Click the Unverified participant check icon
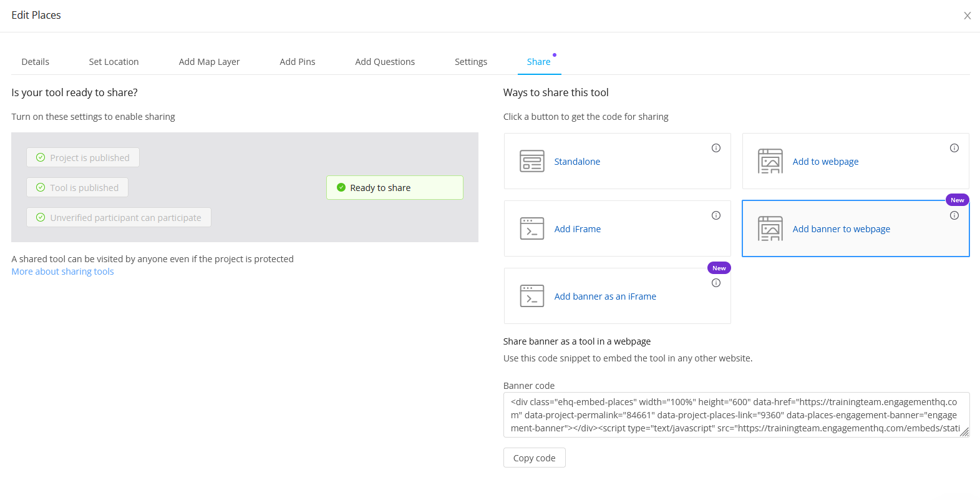980x500 pixels. (41, 217)
